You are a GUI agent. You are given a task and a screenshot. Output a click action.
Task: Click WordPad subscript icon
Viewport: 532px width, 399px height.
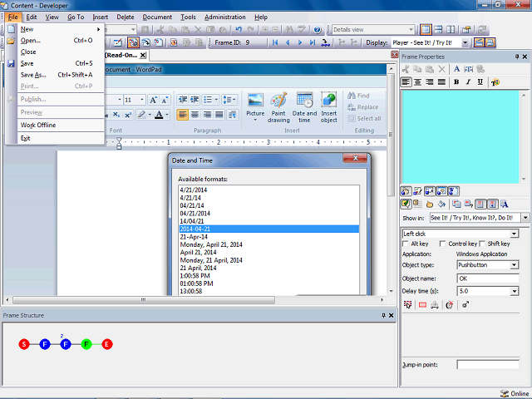(116, 115)
